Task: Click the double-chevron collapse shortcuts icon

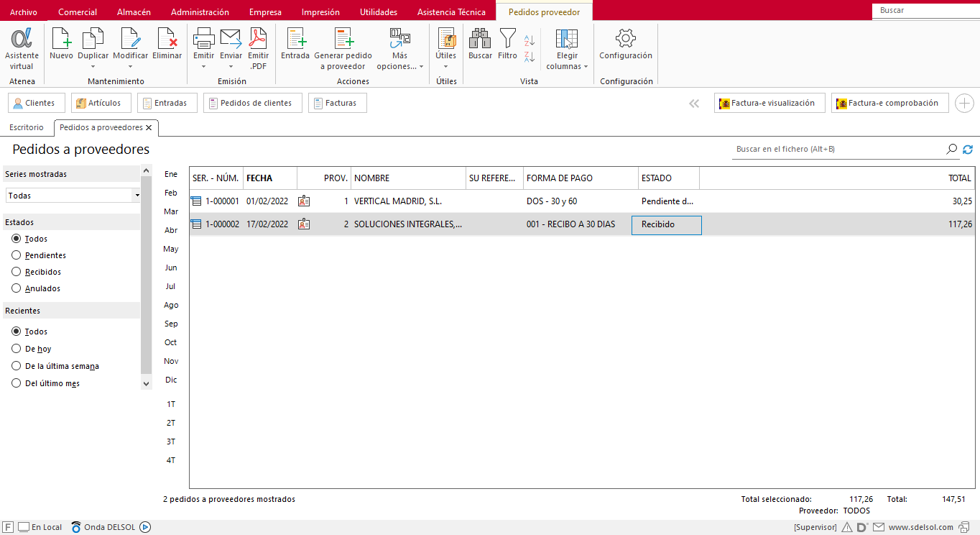Action: [x=694, y=104]
